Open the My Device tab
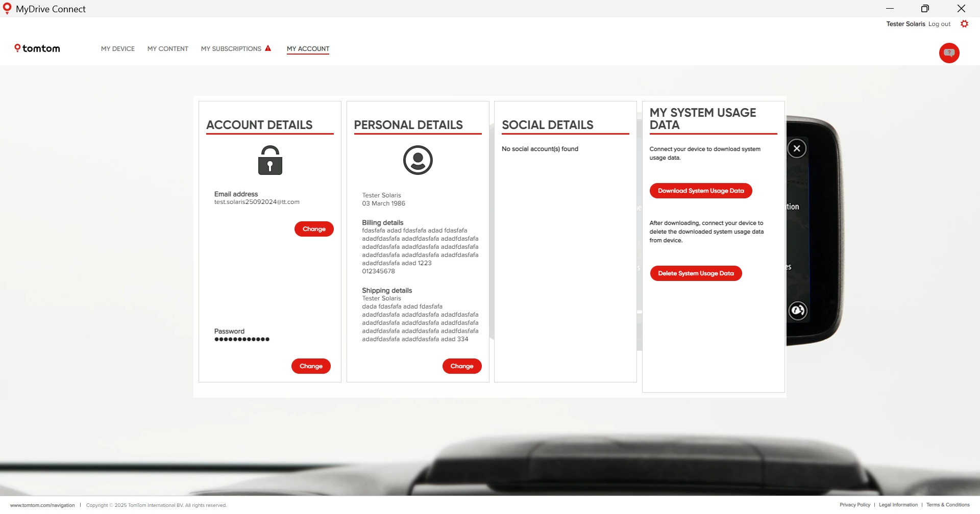This screenshot has width=980, height=514. [x=118, y=49]
